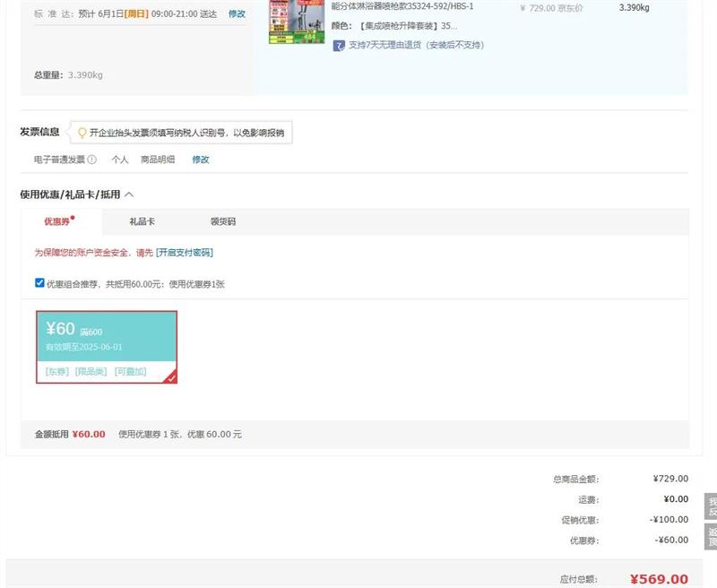
Task: Open the 开启支付密码 link
Action: tap(185, 253)
